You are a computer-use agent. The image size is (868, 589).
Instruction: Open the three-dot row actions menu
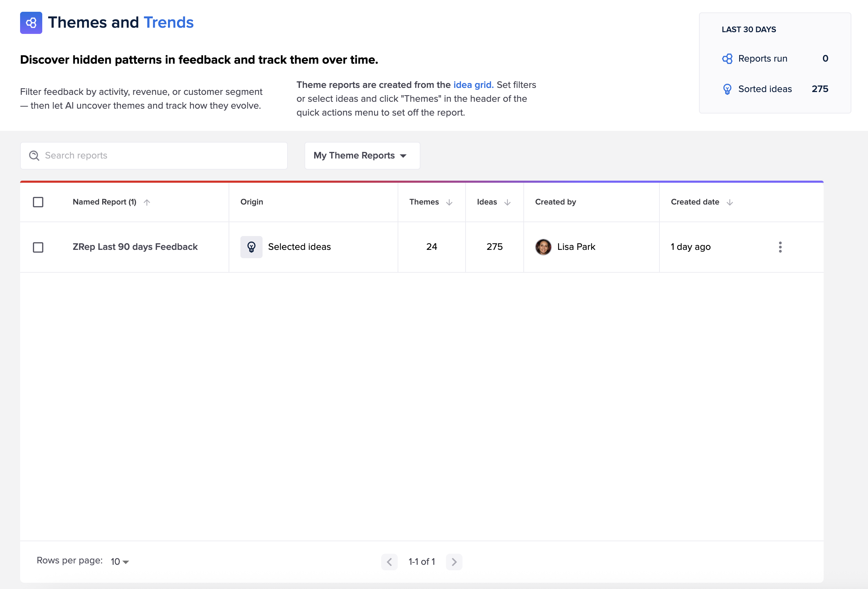pyautogui.click(x=780, y=247)
